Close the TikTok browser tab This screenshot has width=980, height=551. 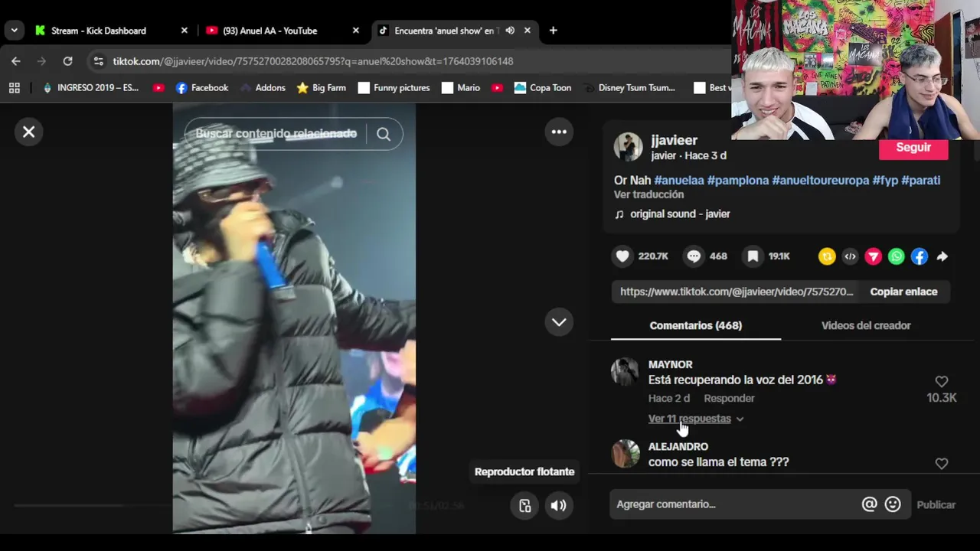coord(527,31)
